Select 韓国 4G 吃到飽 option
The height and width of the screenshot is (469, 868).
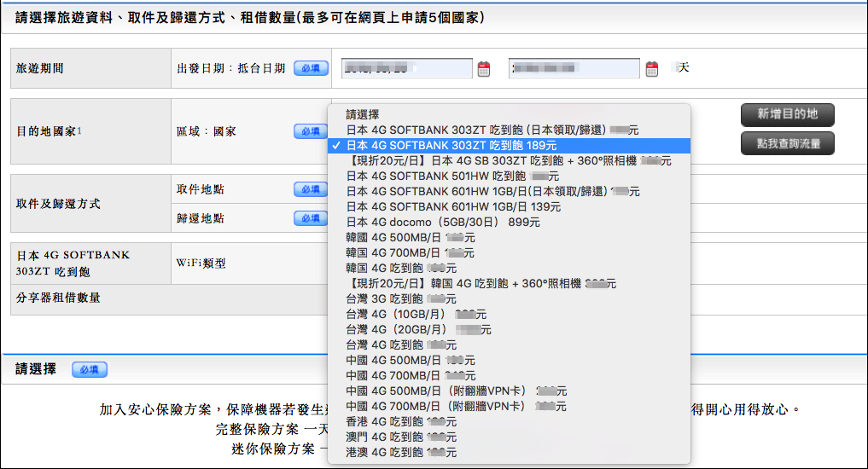click(510, 269)
